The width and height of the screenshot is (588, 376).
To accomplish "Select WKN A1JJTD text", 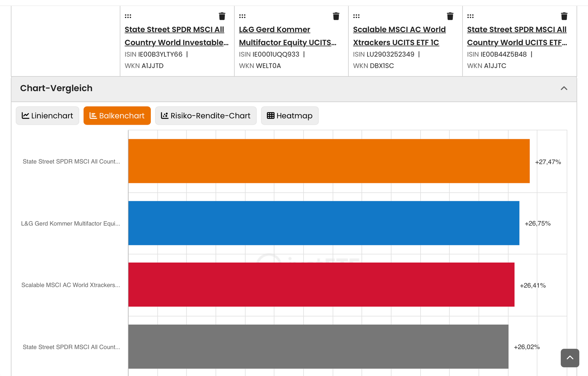I will 144,66.
